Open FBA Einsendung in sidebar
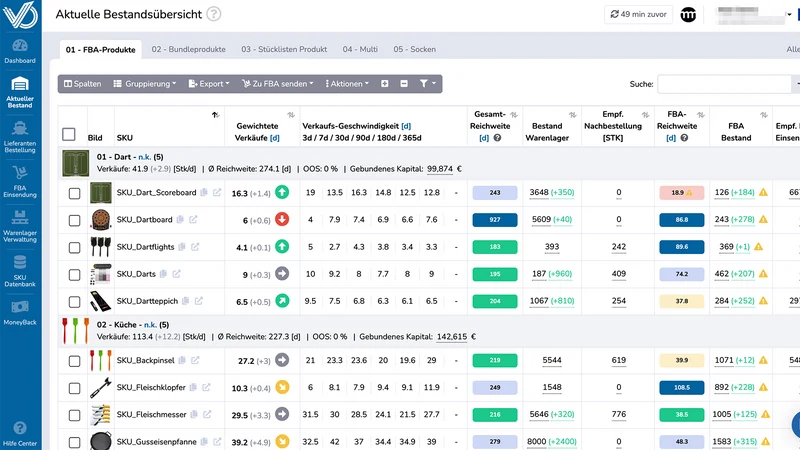Image resolution: width=800 pixels, height=450 pixels. 20,182
